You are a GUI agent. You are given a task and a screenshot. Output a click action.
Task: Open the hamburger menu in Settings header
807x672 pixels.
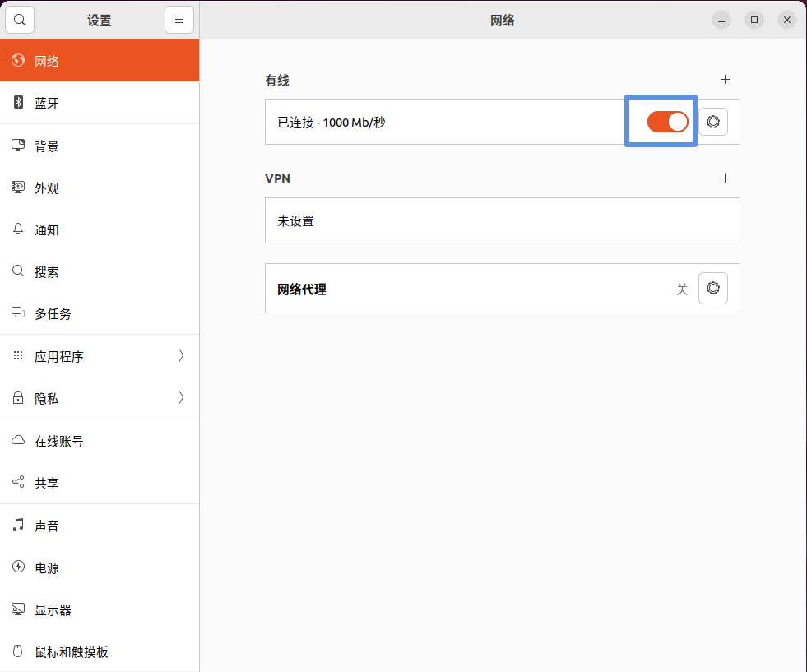pyautogui.click(x=179, y=21)
